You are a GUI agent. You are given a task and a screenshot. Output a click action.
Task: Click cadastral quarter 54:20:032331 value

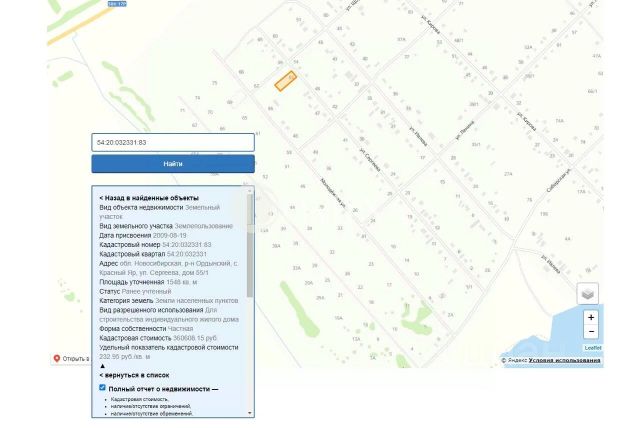tap(187, 254)
